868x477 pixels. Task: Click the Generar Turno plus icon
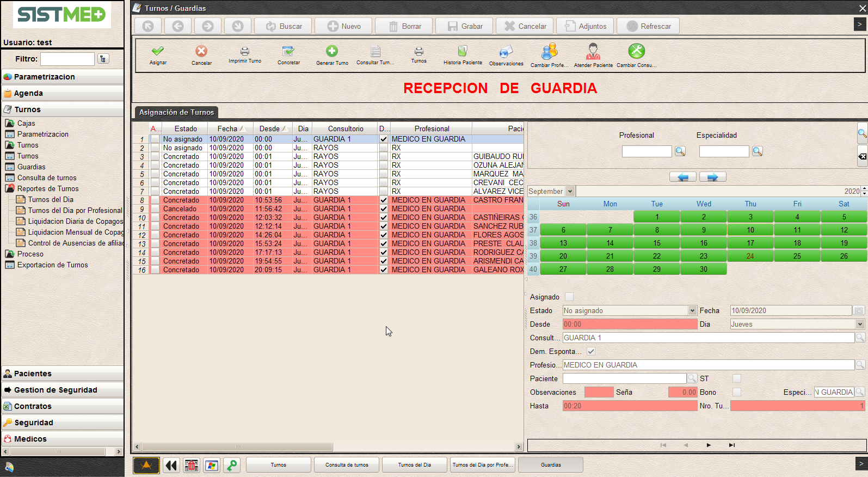pos(332,52)
